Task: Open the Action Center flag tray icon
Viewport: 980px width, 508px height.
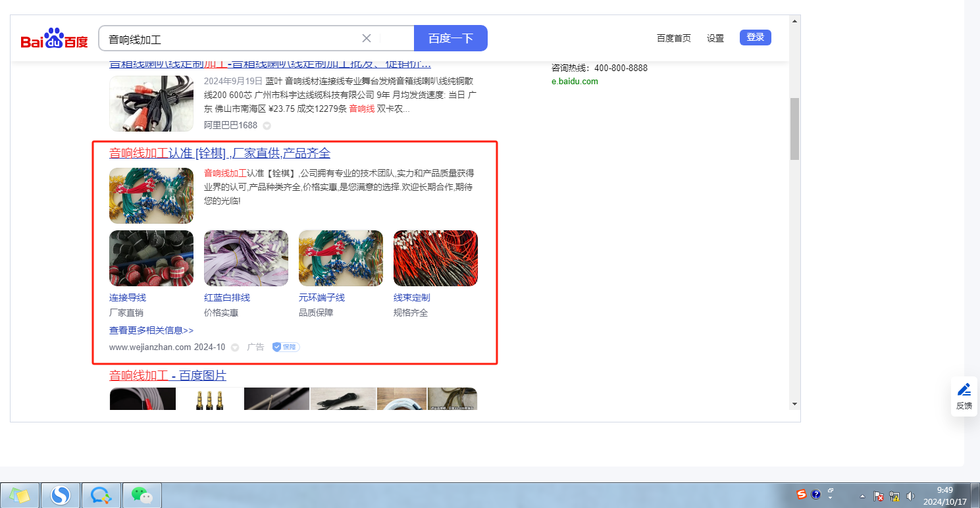Action: click(879, 496)
